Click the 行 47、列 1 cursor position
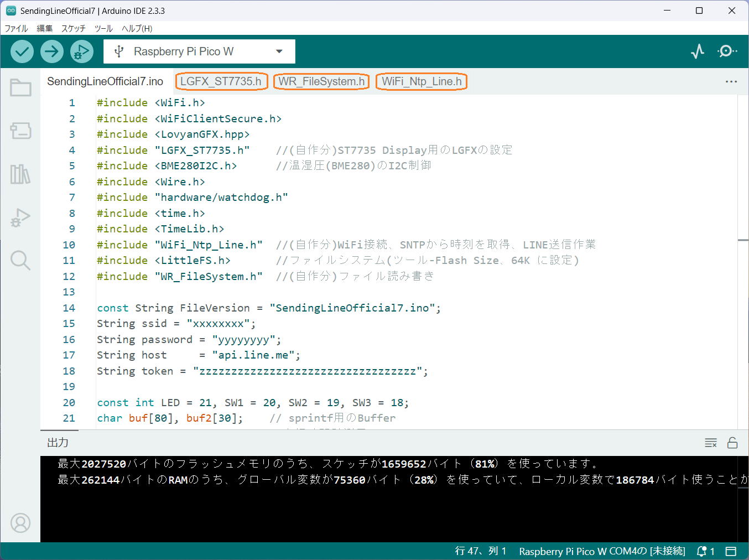This screenshot has height=560, width=749. tap(480, 551)
